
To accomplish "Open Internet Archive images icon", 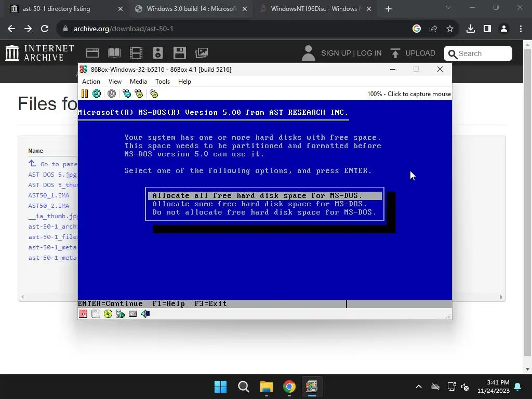I will 202,53.
